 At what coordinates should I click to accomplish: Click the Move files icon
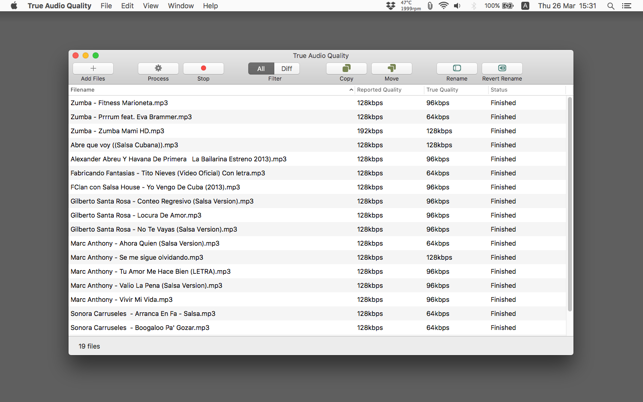coord(392,68)
